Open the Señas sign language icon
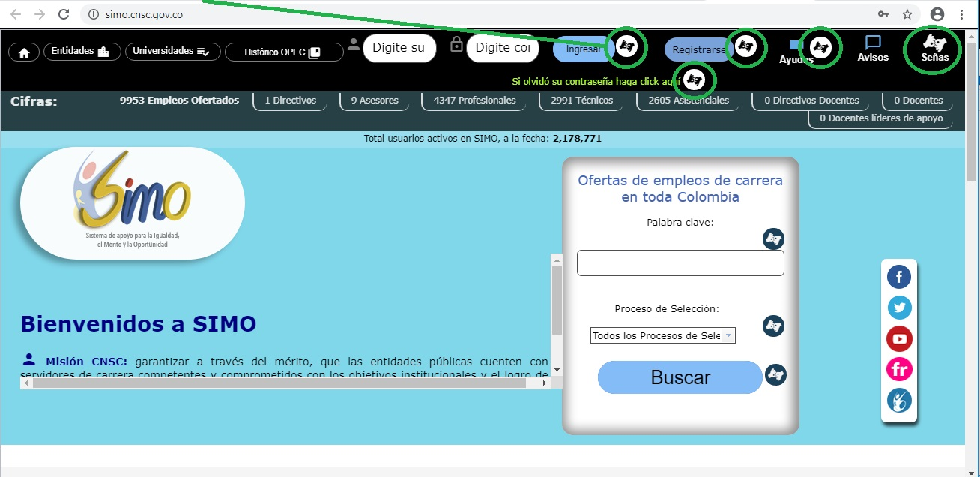Screen dimensions: 980x477 point(934,49)
